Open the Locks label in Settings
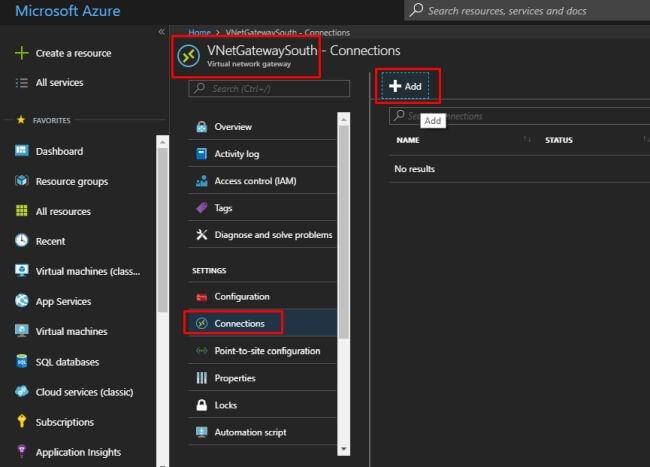 pos(226,405)
